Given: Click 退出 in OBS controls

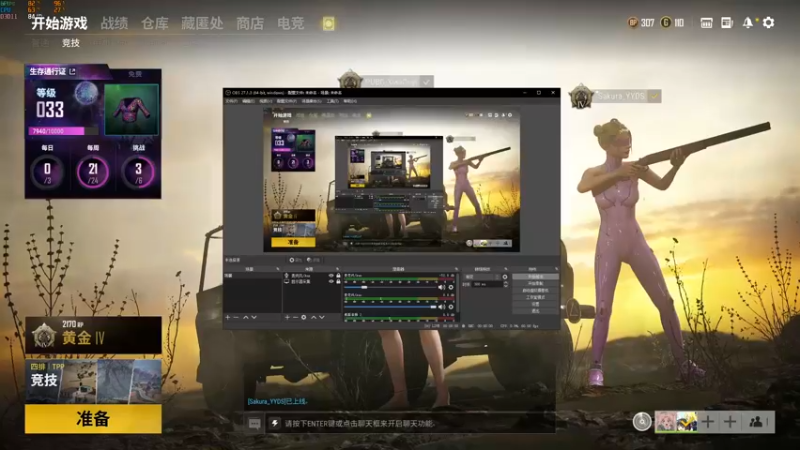Looking at the screenshot, I should tap(535, 311).
